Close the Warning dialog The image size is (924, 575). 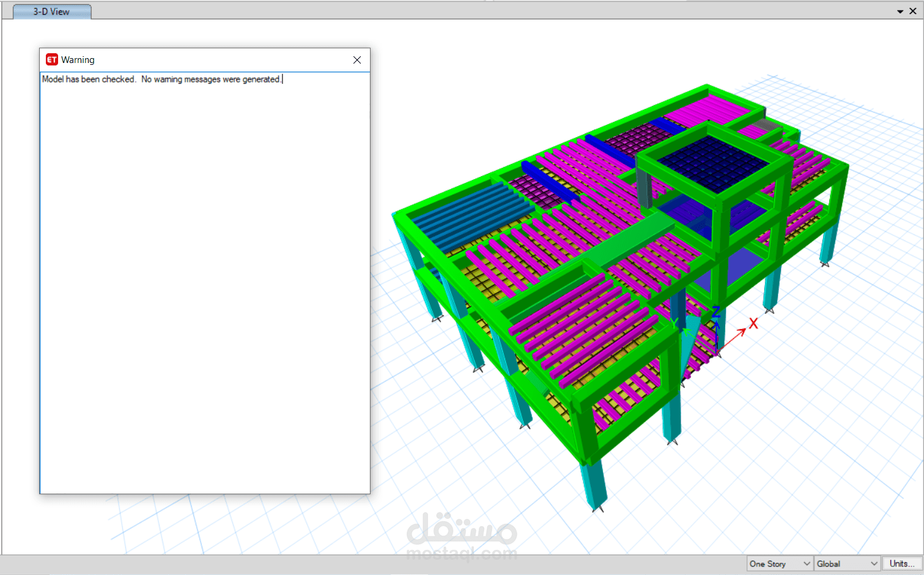357,60
